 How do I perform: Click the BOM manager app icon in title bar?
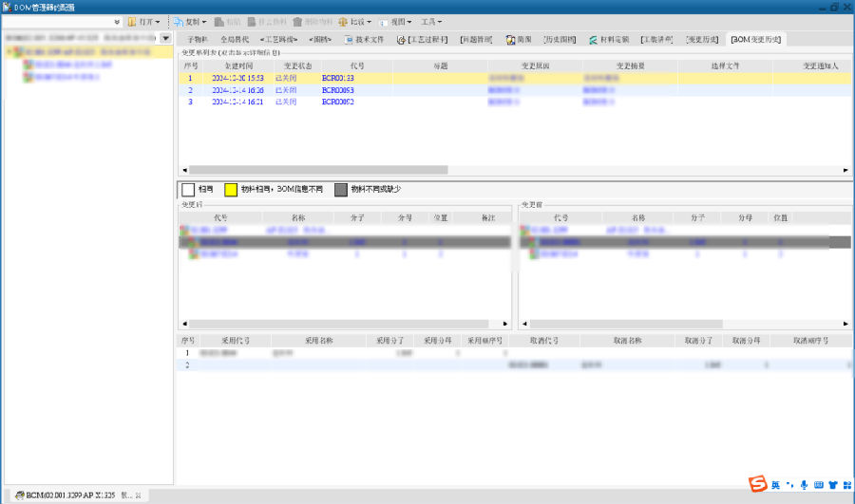coord(7,7)
